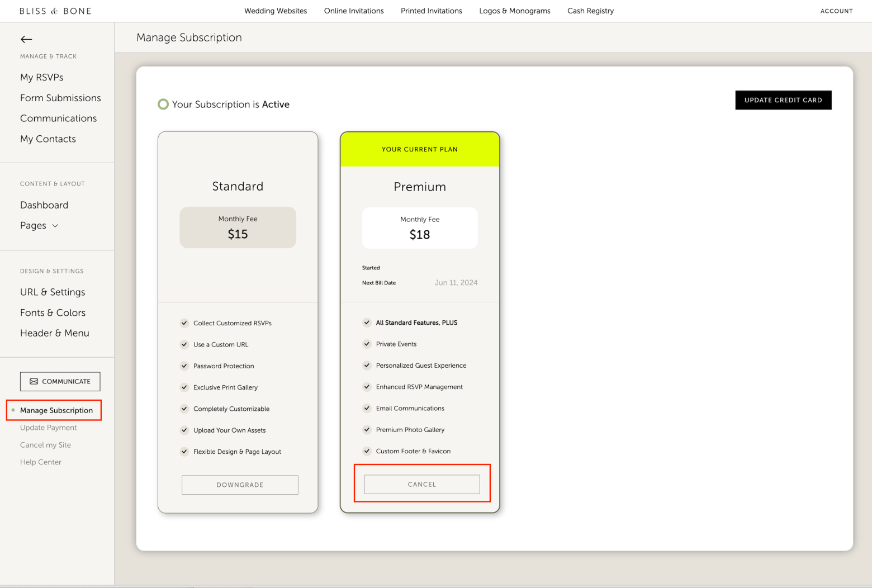Navigate to Cash Registry
872x588 pixels.
pos(590,11)
